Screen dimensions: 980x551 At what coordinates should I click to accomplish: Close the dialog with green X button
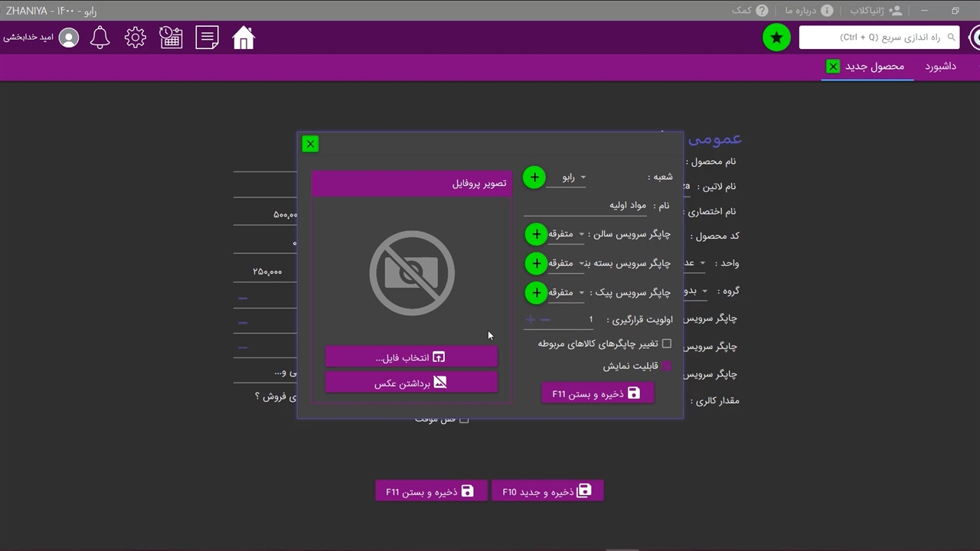tap(310, 144)
